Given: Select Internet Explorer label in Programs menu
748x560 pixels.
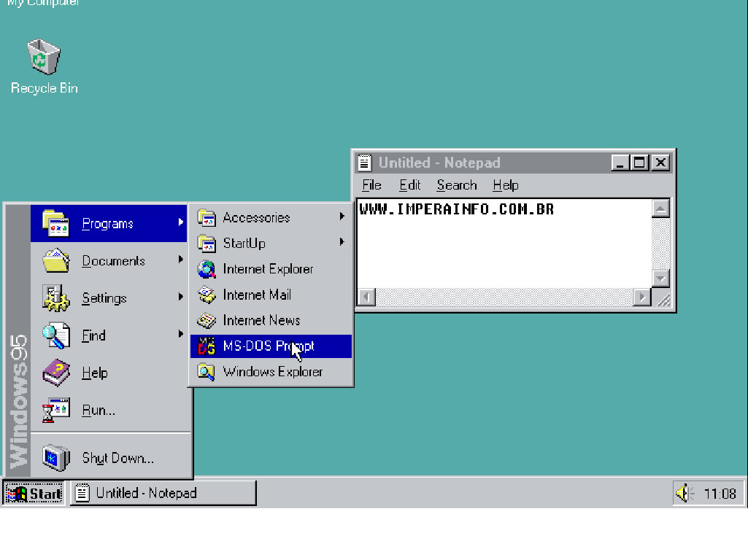Looking at the screenshot, I should (268, 269).
